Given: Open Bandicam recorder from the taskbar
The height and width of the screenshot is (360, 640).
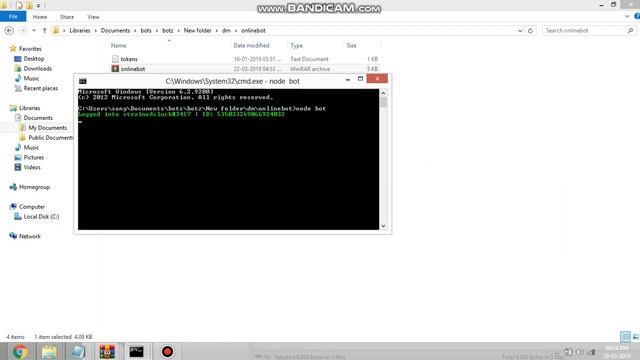Looking at the screenshot, I should coord(167,351).
